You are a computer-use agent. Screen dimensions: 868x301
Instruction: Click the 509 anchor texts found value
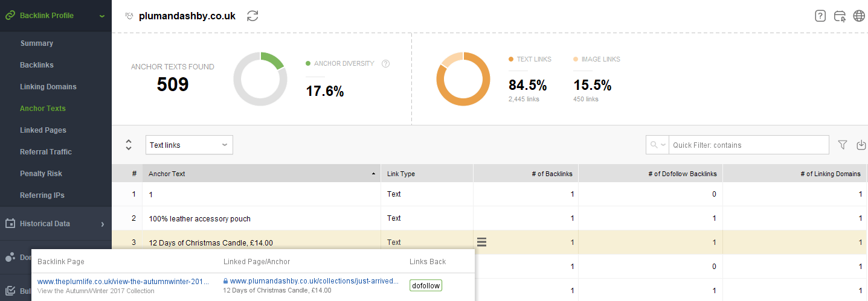click(x=173, y=84)
